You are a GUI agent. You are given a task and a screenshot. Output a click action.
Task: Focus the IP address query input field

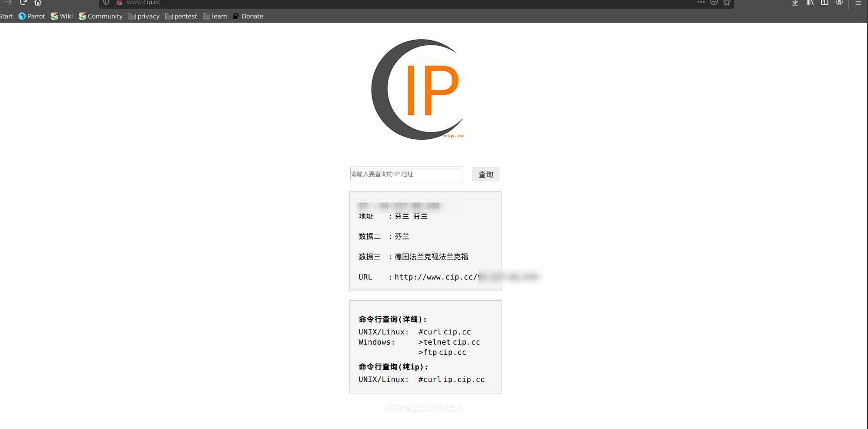tap(407, 174)
